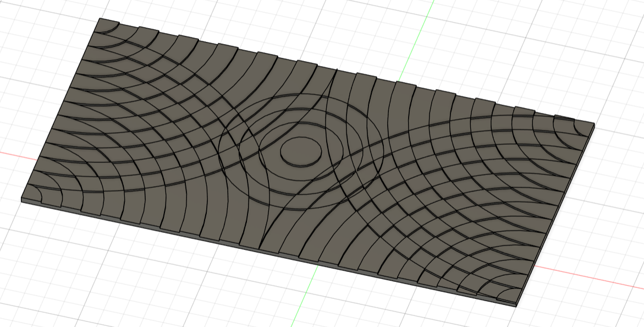Screen dimensions: 644x327
Task: Click the plate's top-left corner vertex
Action: (x=100, y=18)
